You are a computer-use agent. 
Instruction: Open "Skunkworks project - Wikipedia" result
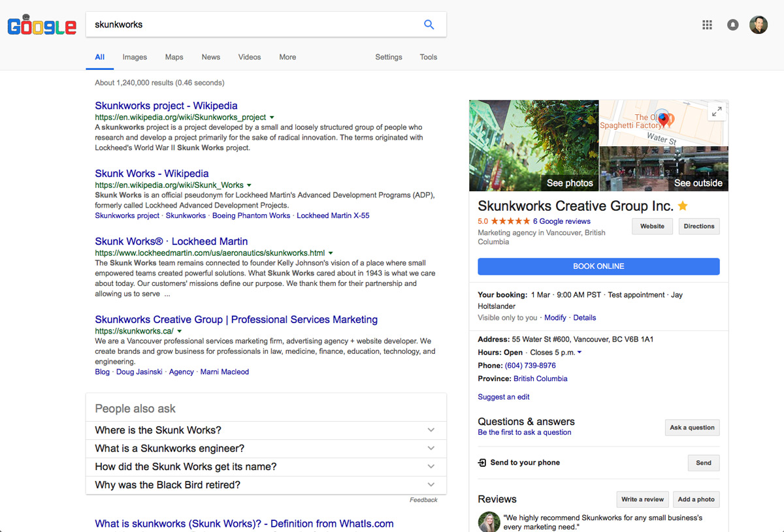166,106
